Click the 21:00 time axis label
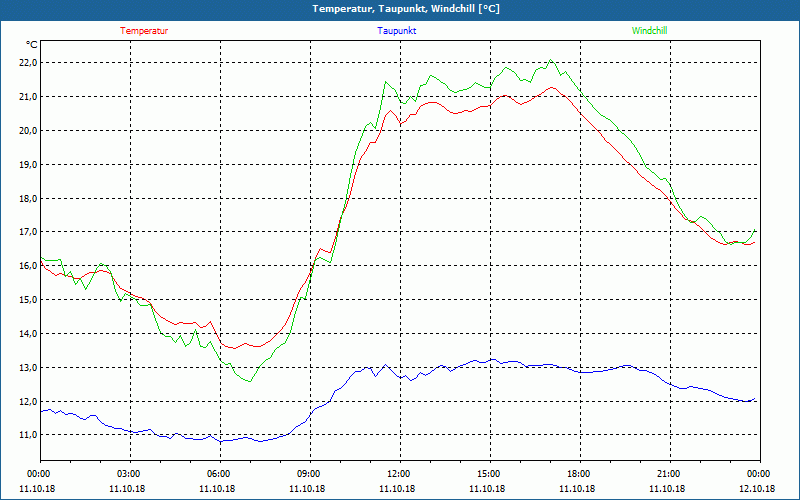Image resolution: width=800 pixels, height=500 pixels. (670, 474)
